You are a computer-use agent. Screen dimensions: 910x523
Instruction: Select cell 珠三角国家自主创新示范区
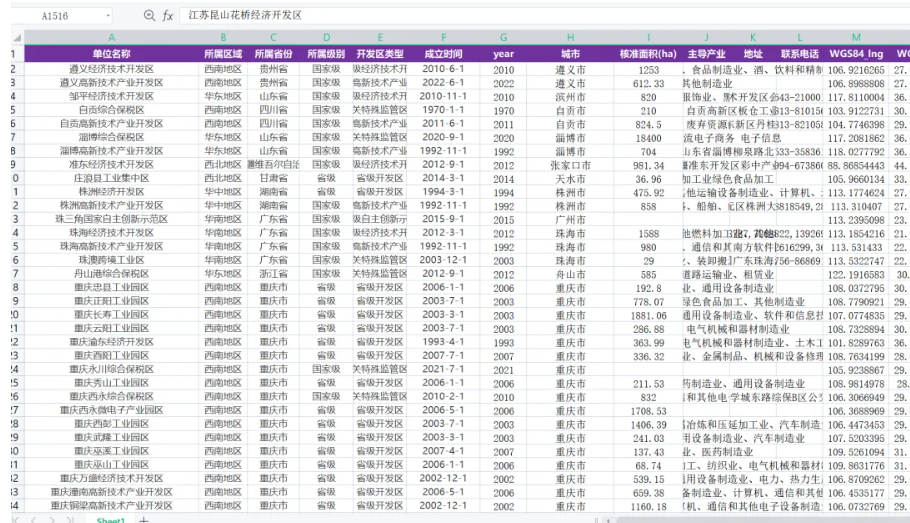pyautogui.click(x=111, y=219)
